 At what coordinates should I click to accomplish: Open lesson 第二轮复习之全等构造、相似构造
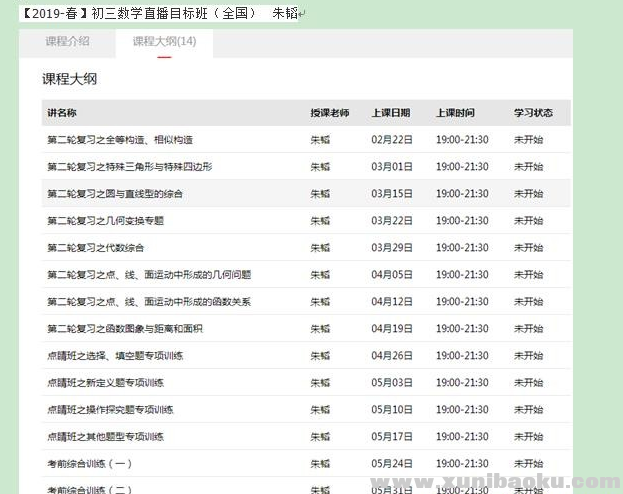point(120,139)
